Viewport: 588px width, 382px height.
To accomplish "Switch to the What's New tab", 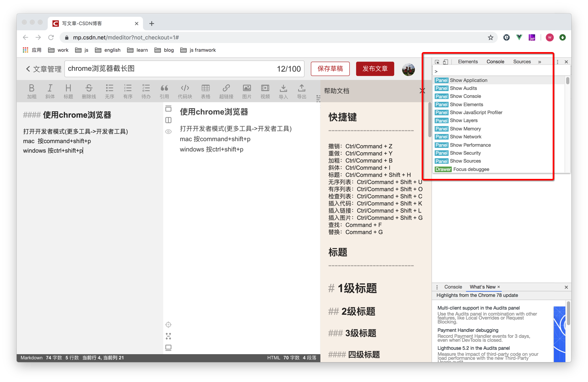I will click(x=482, y=287).
